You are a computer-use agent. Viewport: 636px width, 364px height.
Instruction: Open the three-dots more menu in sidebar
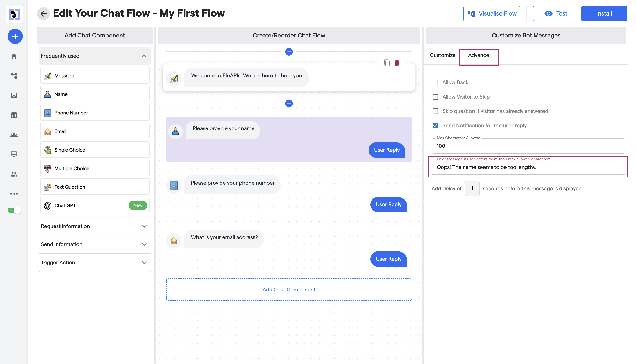click(x=14, y=194)
